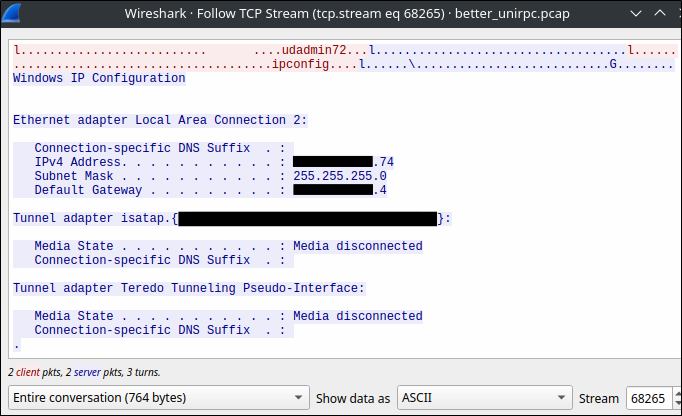Click the client and server packet count summary
Viewport: 682px width, 416px height.
83,372
